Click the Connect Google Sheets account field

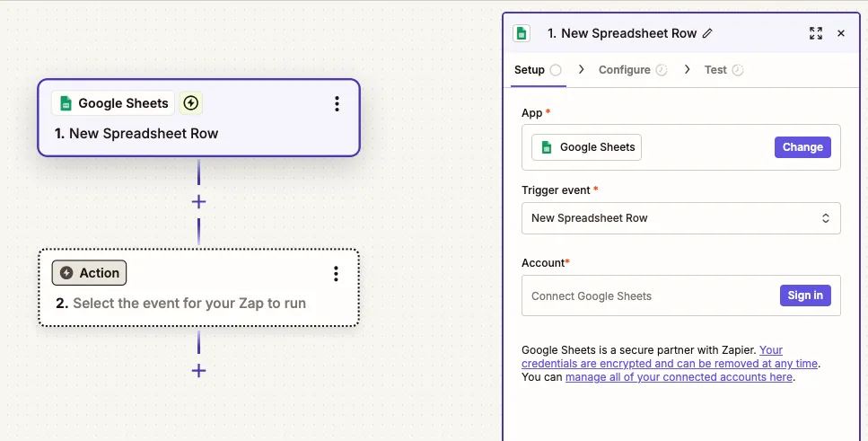coord(681,295)
